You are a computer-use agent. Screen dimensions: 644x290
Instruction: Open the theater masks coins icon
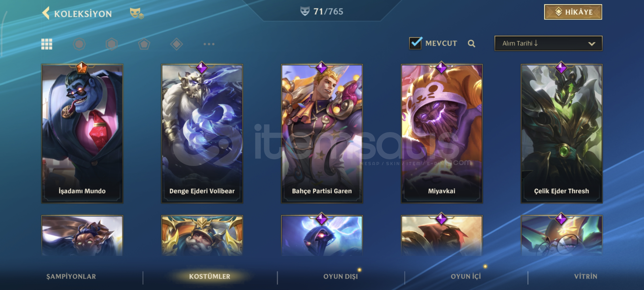pyautogui.click(x=137, y=13)
